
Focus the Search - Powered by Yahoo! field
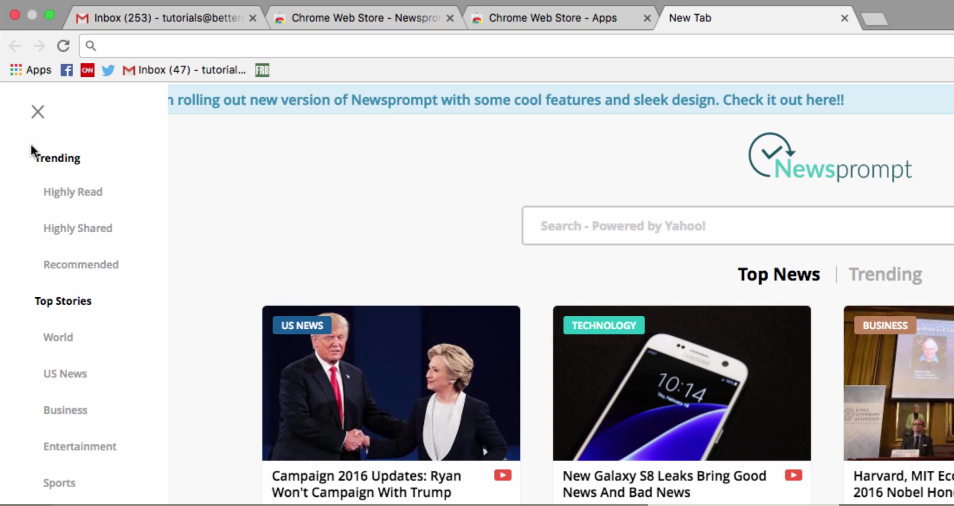coord(738,226)
